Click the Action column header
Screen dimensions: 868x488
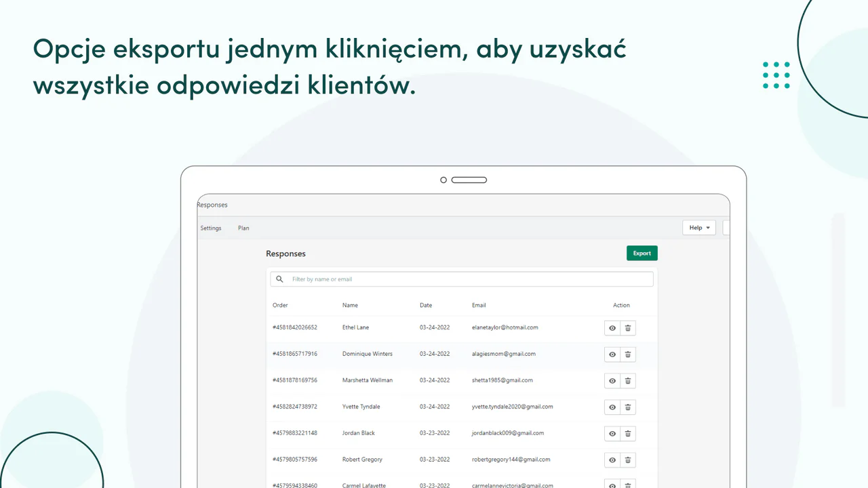point(621,306)
